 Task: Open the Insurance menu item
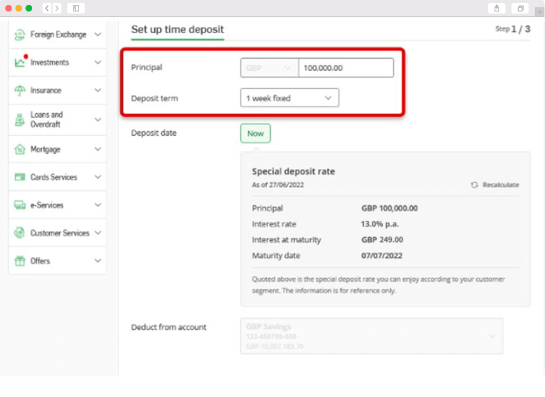[58, 90]
